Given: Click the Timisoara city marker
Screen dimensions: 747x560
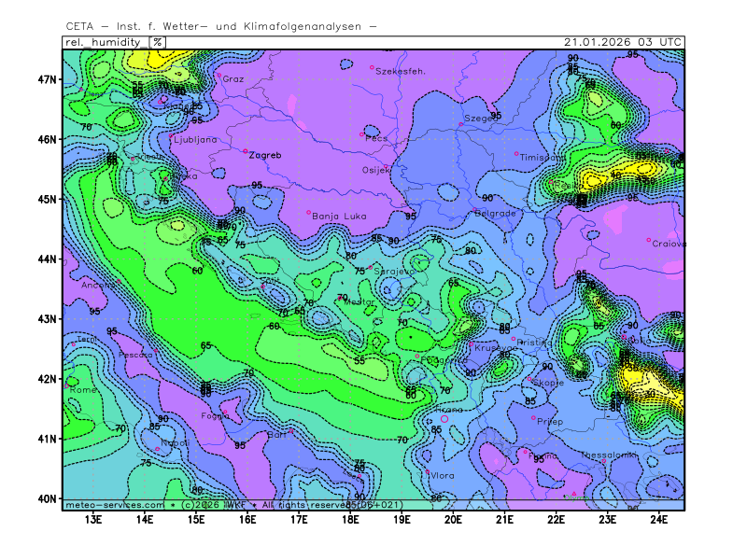Looking at the screenshot, I should [516, 154].
